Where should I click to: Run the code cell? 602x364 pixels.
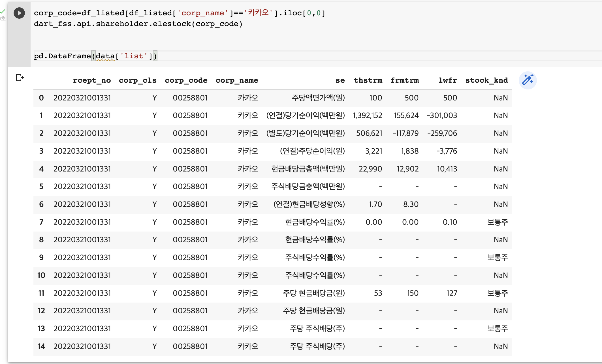pyautogui.click(x=19, y=13)
